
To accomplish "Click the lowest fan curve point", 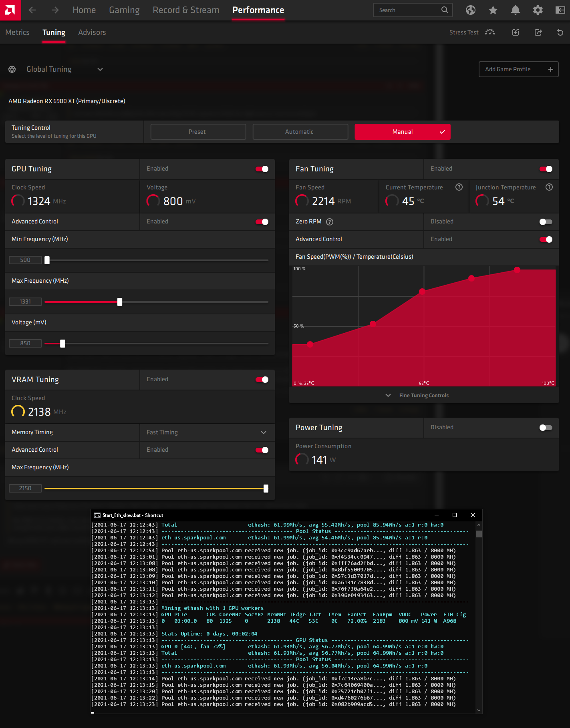I will coord(310,344).
